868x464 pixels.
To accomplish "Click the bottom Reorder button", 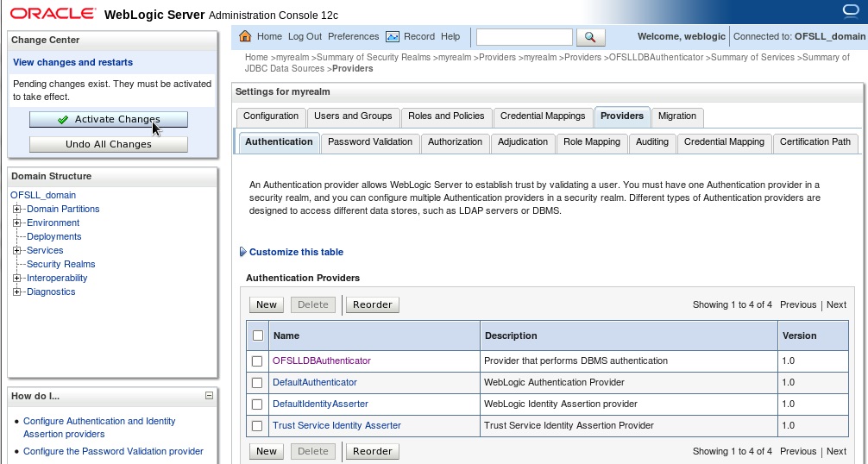I will 373,451.
